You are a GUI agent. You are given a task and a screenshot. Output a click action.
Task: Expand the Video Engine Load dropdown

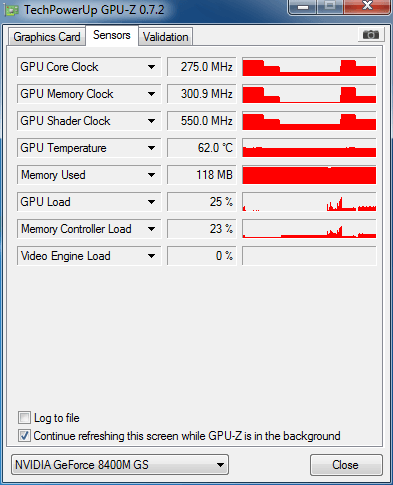pos(151,256)
